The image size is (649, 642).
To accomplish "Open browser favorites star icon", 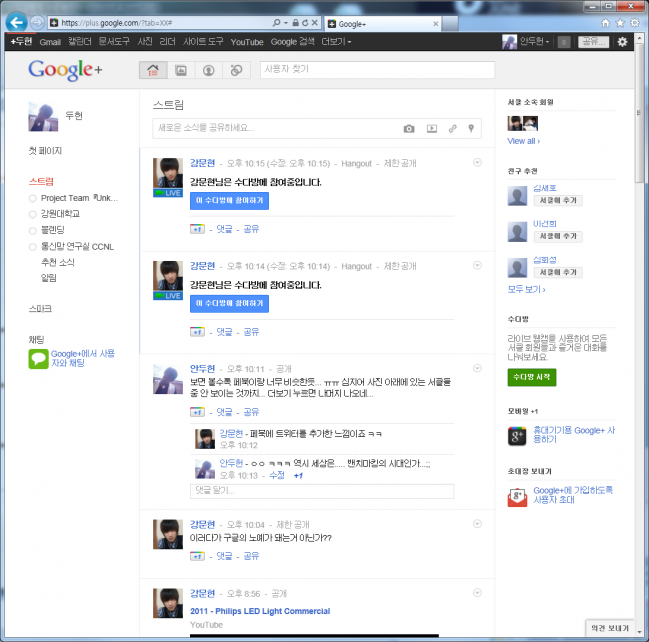I will coord(620,23).
